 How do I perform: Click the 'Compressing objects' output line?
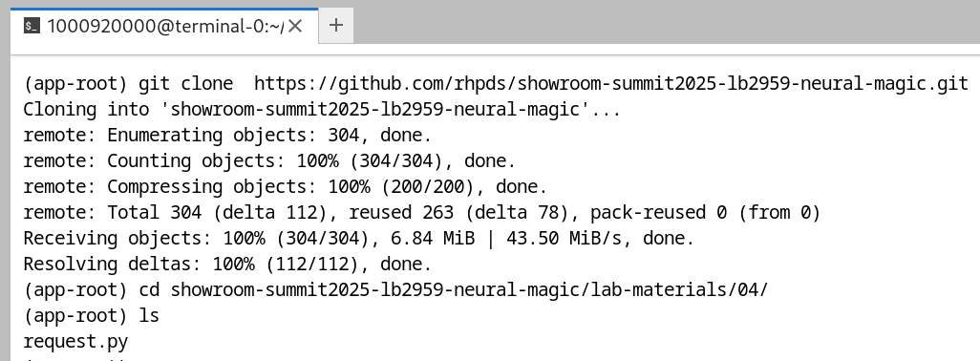285,186
